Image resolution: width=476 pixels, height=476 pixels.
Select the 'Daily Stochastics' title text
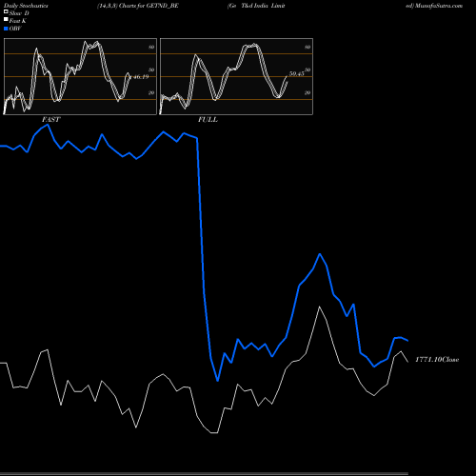(x=26, y=6)
